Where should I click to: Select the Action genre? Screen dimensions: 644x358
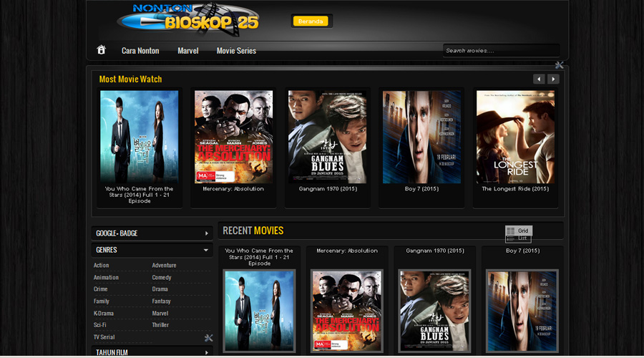click(x=101, y=266)
